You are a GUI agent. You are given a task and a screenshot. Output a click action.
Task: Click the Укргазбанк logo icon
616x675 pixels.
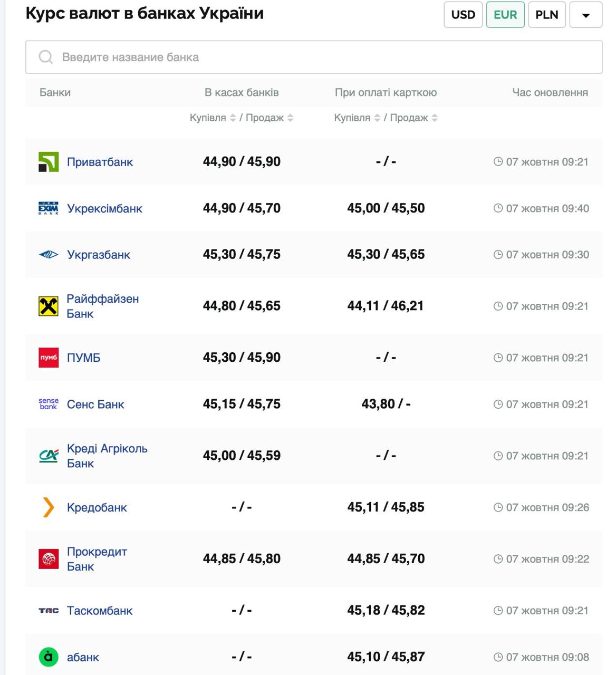click(x=49, y=255)
